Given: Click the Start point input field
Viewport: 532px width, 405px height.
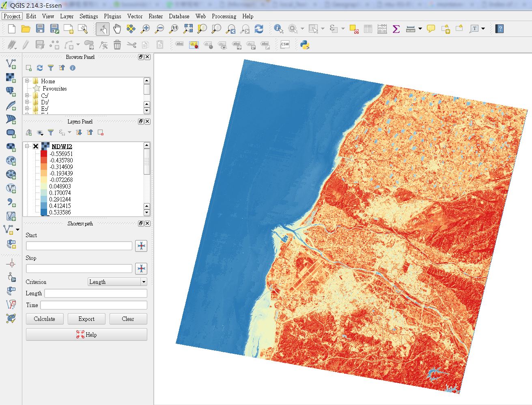Looking at the screenshot, I should point(79,246).
